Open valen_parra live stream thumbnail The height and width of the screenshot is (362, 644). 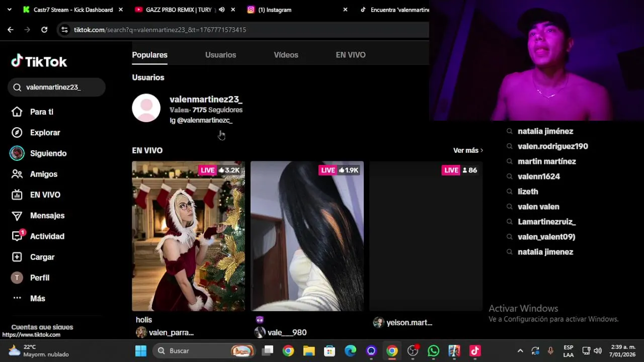click(188, 236)
